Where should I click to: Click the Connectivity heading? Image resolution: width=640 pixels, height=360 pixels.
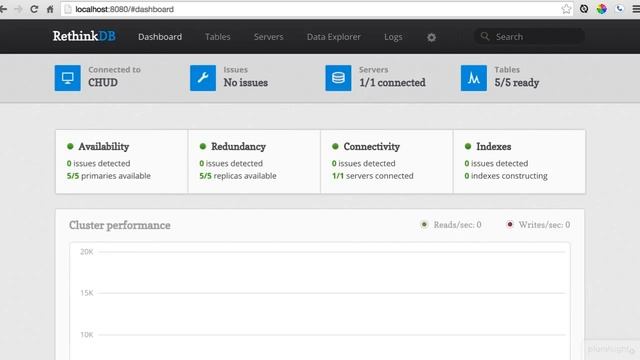point(371,146)
